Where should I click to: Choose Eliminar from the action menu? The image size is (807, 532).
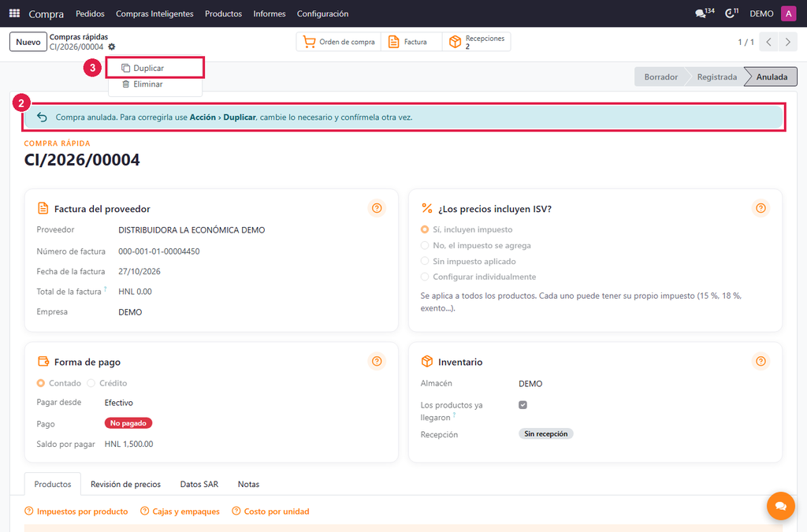pyautogui.click(x=155, y=84)
